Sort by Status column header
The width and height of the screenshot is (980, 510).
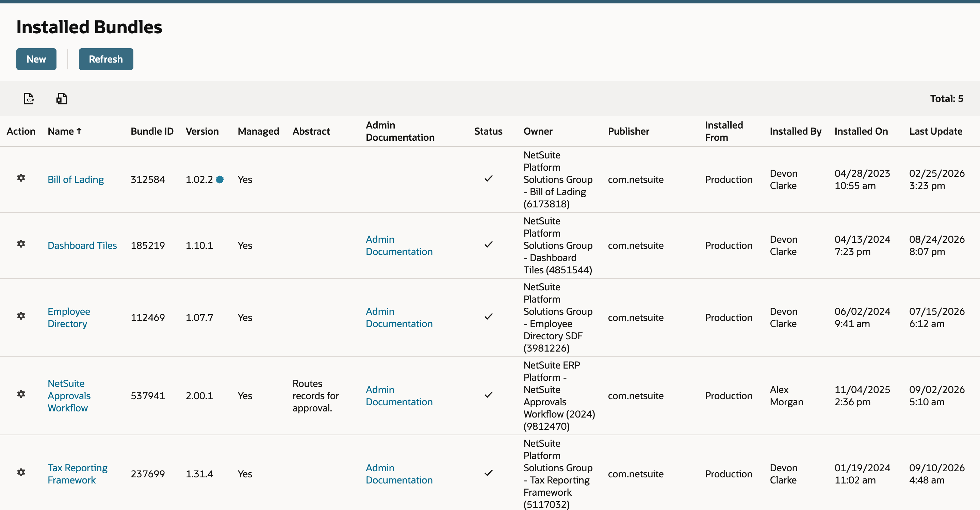pos(488,131)
